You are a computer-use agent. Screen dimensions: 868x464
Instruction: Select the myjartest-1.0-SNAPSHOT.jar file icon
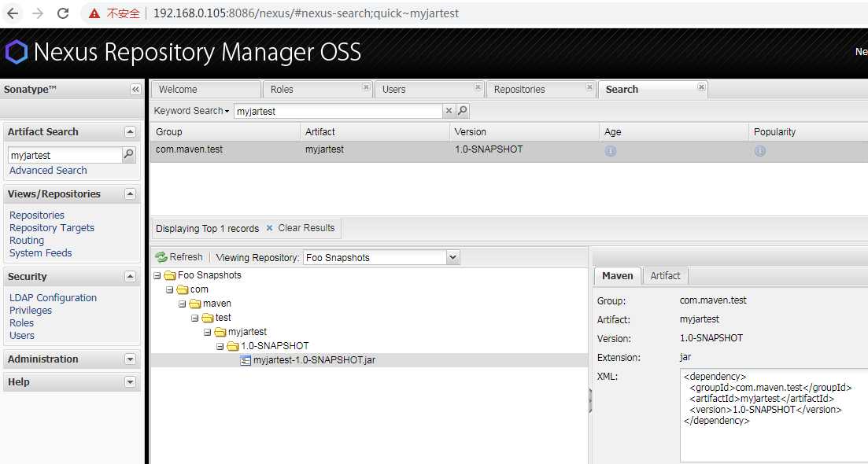click(246, 360)
